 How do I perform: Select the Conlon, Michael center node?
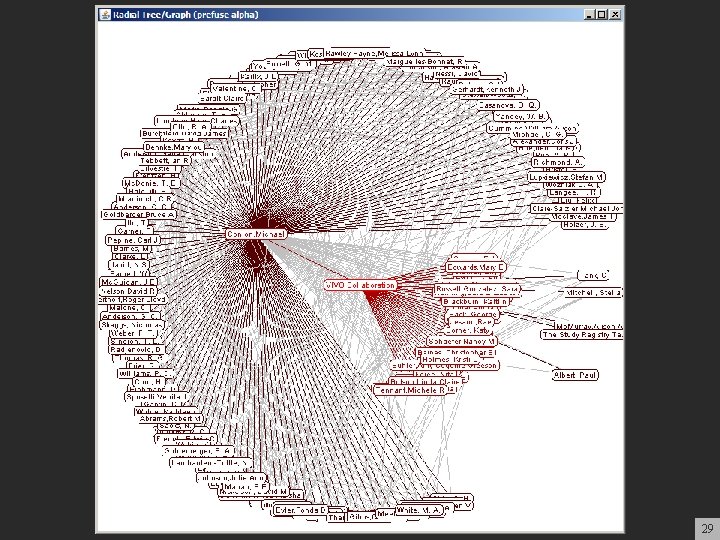(x=256, y=234)
